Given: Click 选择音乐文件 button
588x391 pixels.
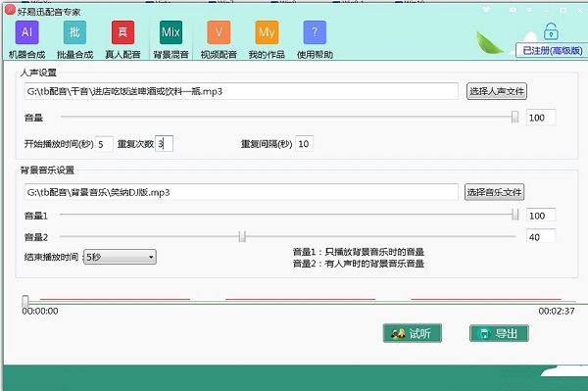Looking at the screenshot, I should click(494, 192).
